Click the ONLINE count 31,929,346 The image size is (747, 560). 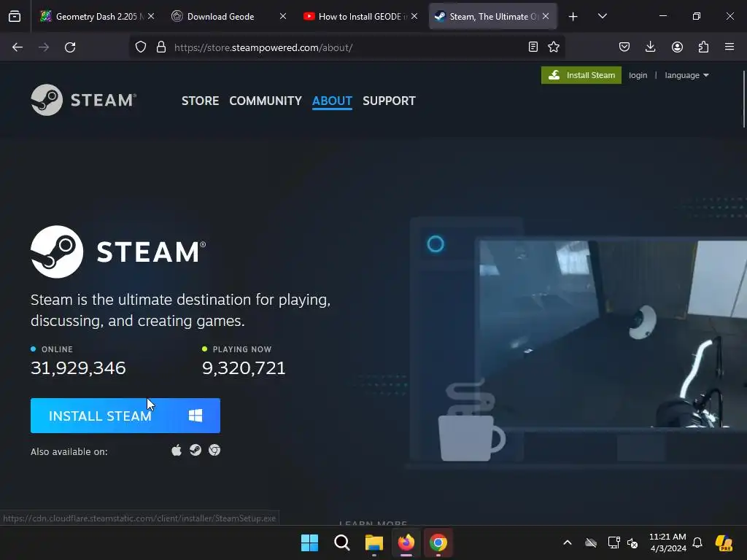[x=78, y=367]
